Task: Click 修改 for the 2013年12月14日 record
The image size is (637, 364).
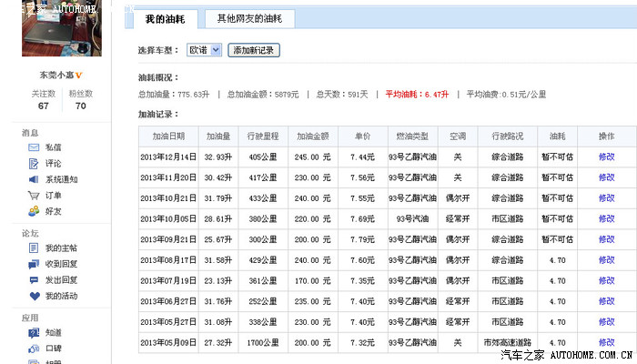Action: pos(606,157)
